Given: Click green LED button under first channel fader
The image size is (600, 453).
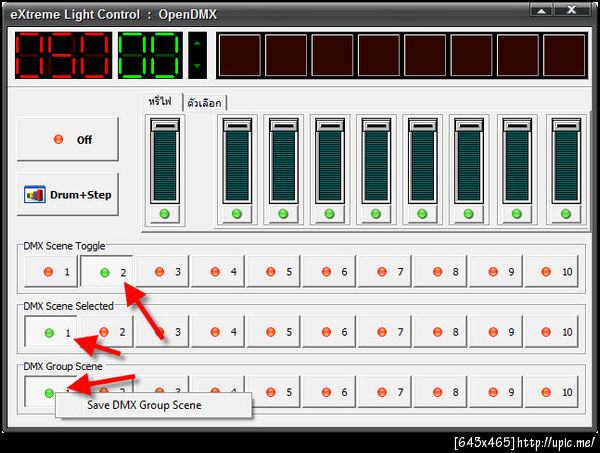Looking at the screenshot, I should pyautogui.click(x=237, y=214).
